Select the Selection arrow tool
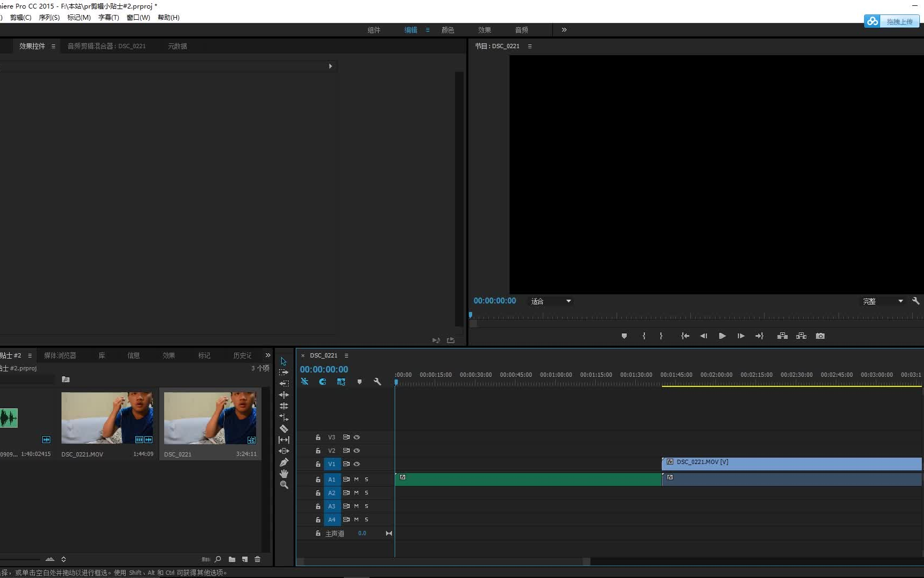The height and width of the screenshot is (578, 924). coord(283,361)
